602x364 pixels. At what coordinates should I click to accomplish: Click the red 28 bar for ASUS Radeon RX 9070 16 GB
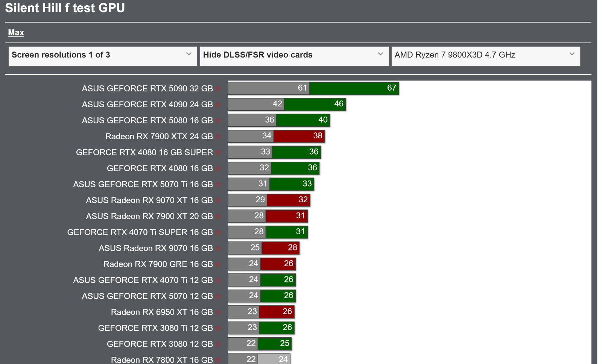click(x=281, y=248)
